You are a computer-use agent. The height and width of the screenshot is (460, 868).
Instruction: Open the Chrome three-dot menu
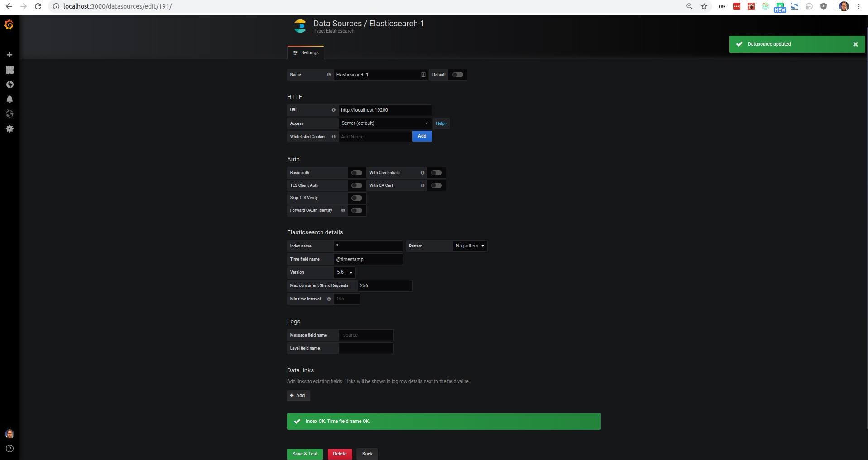[x=858, y=6]
